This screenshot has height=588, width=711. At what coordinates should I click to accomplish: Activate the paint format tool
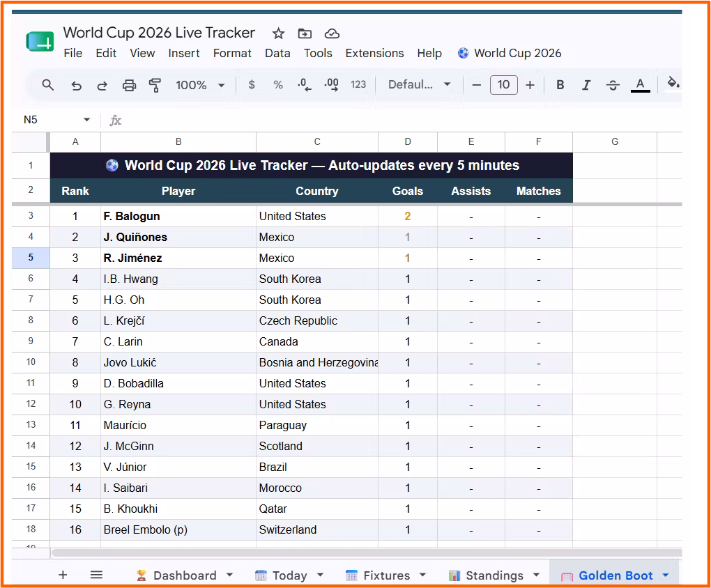(155, 85)
